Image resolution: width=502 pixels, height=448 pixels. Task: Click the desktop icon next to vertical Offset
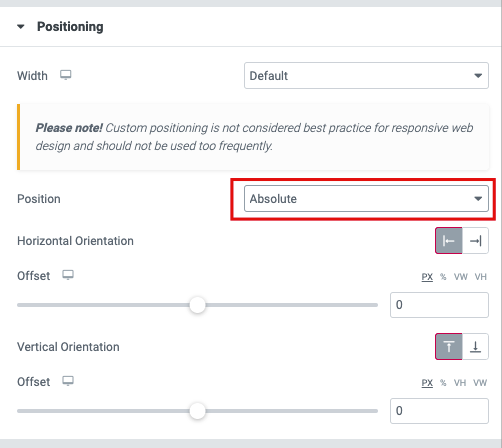click(68, 381)
